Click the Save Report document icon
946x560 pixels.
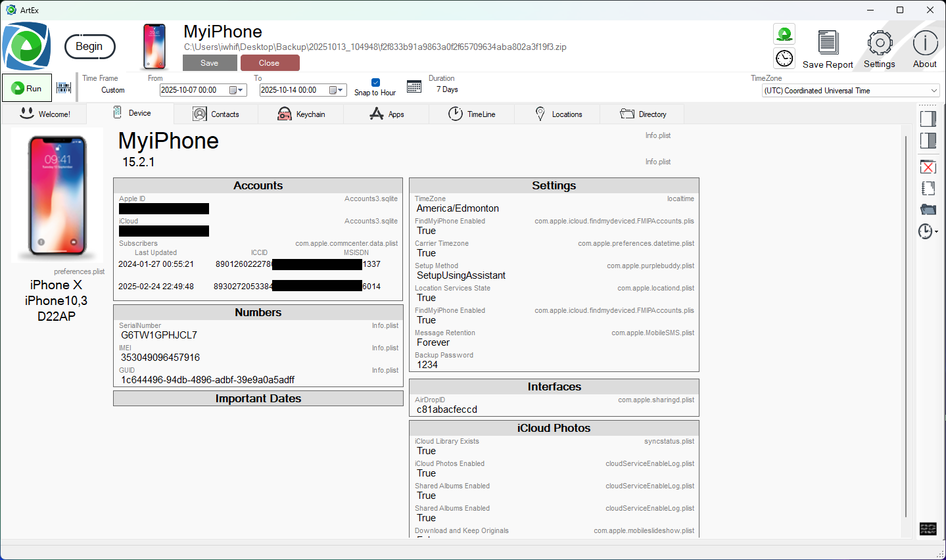pyautogui.click(x=828, y=43)
